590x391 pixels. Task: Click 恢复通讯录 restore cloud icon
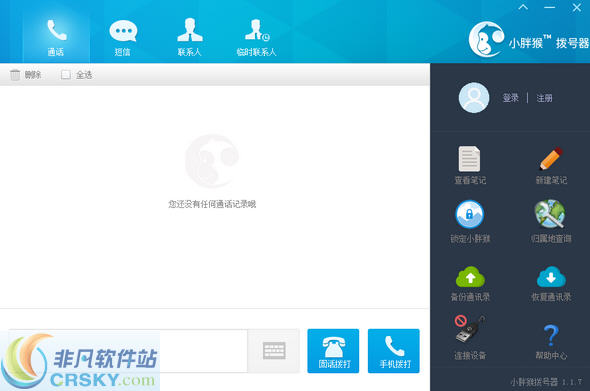point(551,277)
